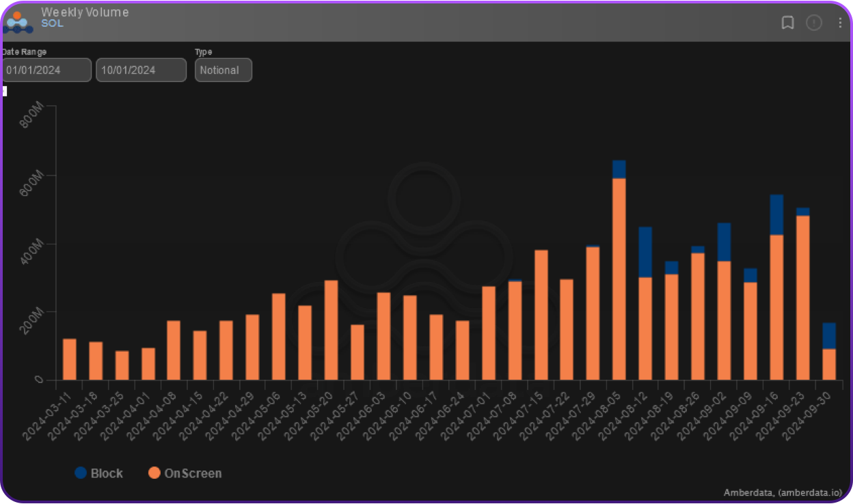Click the Block segment of 2024-09-02 bar

tap(724, 242)
